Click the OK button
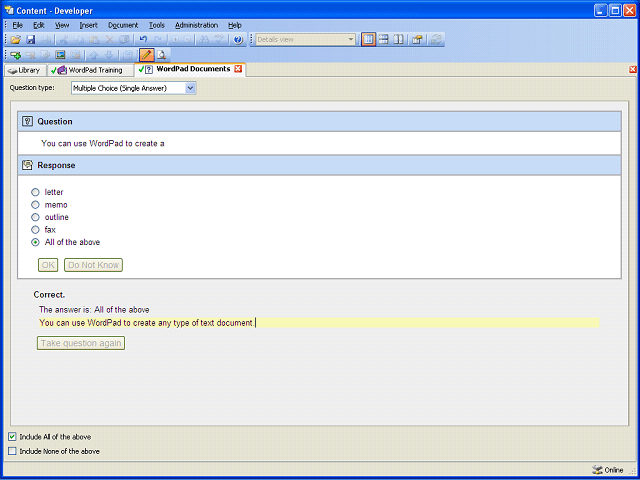Screen dimensions: 640x480 point(48,265)
